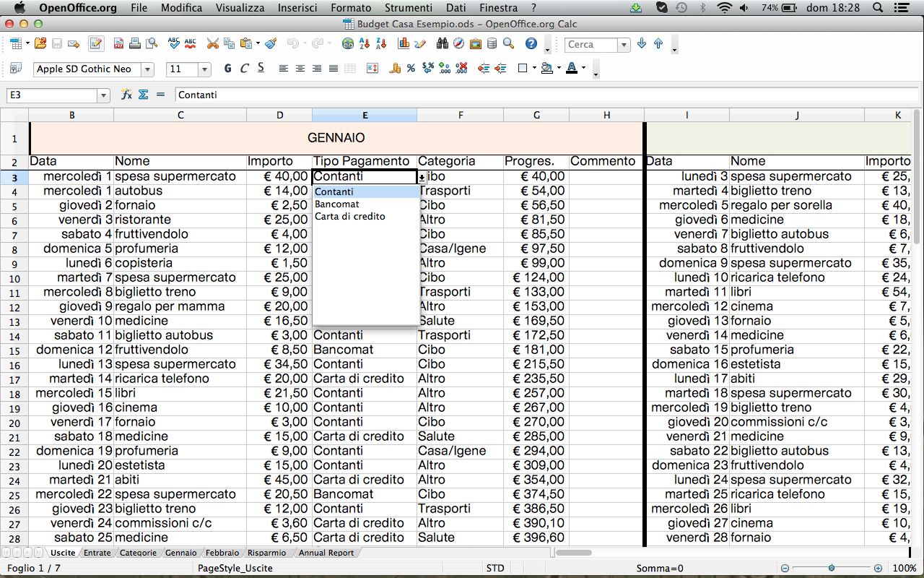Image resolution: width=924 pixels, height=578 pixels.
Task: Enable automatic spellcheck
Action: tap(190, 44)
